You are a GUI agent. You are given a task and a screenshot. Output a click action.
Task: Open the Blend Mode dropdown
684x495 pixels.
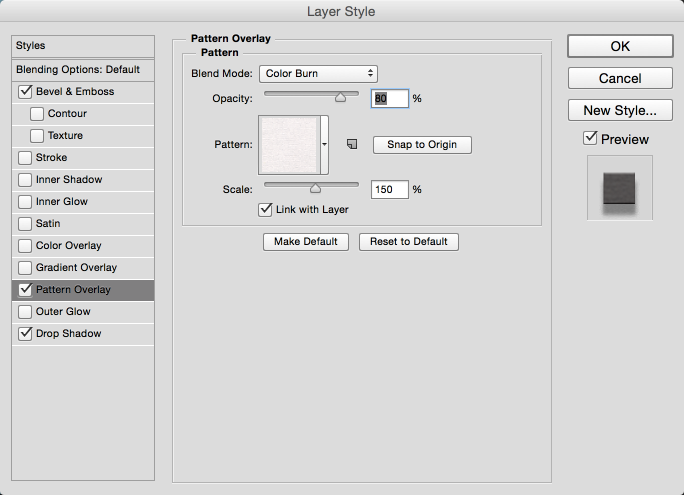click(x=318, y=74)
